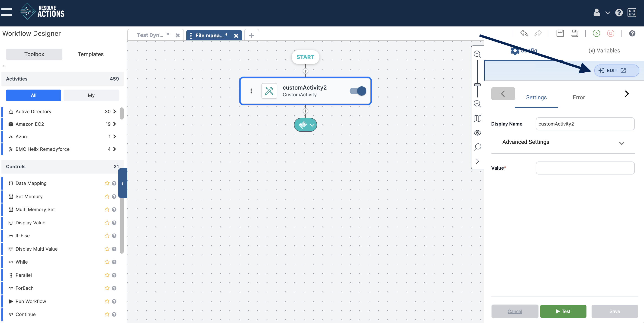Screen dimensions: 644x323
Task: Open help for Parallel control
Action: (x=114, y=275)
